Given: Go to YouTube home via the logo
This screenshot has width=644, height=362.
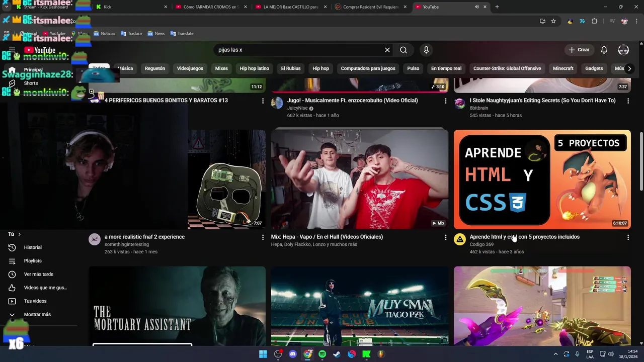Looking at the screenshot, I should coord(39,50).
